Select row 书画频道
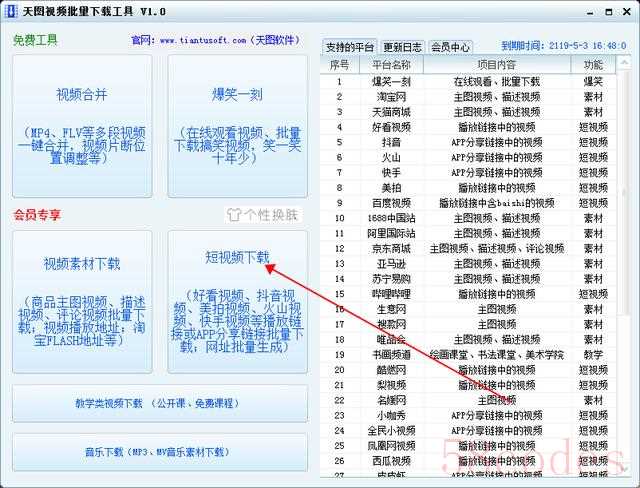The height and width of the screenshot is (488, 640). point(468,355)
